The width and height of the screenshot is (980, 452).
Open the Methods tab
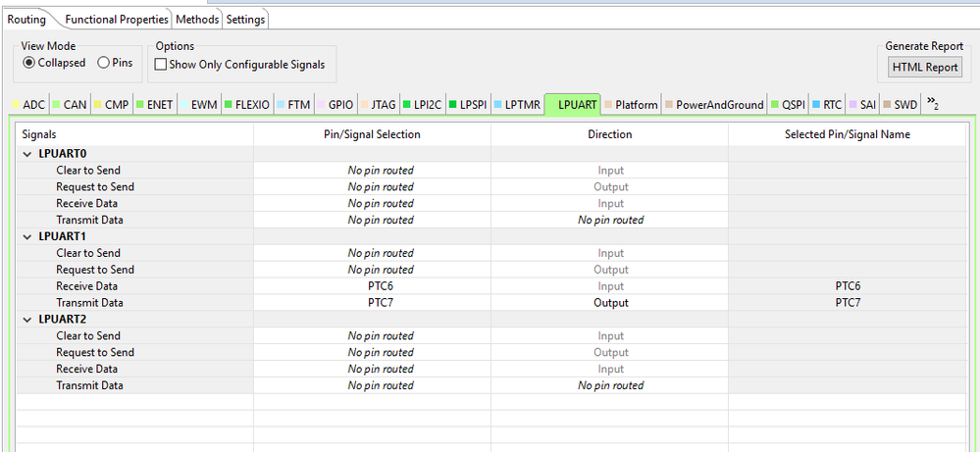tap(198, 20)
